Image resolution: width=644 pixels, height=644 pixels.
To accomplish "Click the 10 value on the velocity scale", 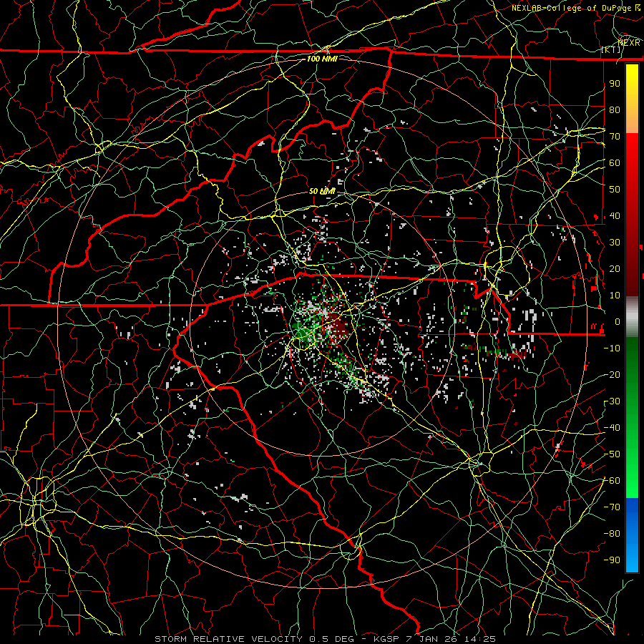I will point(615,296).
